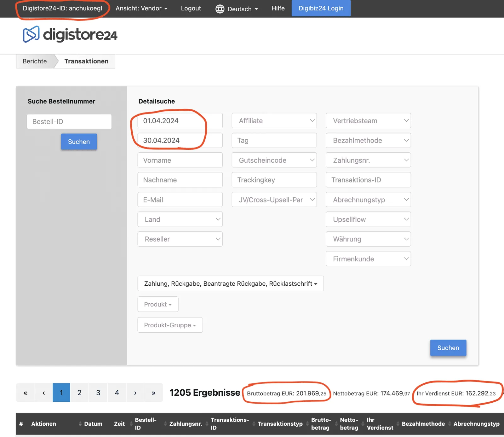Viewport: 504px width, 437px height.
Task: Open the Währung dropdown
Action: [x=368, y=239]
